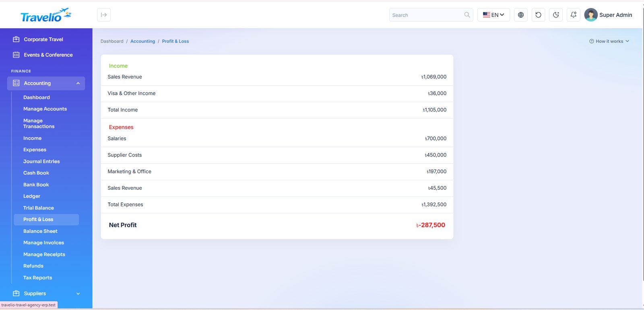The width and height of the screenshot is (644, 310).
Task: Click the Salaries row label
Action: click(x=117, y=138)
